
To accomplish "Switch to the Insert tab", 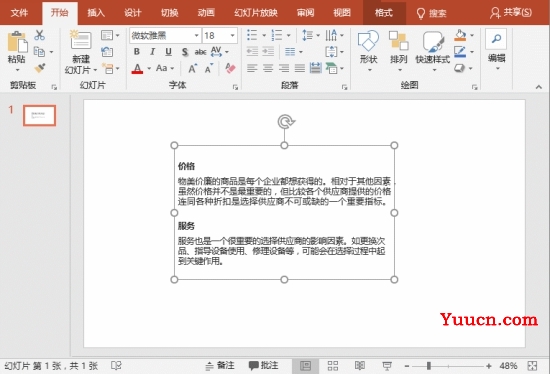I will (96, 13).
